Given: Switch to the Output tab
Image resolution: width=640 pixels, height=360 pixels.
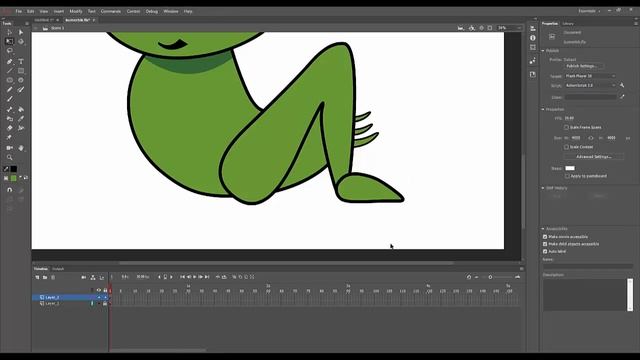Looking at the screenshot, I should click(58, 269).
